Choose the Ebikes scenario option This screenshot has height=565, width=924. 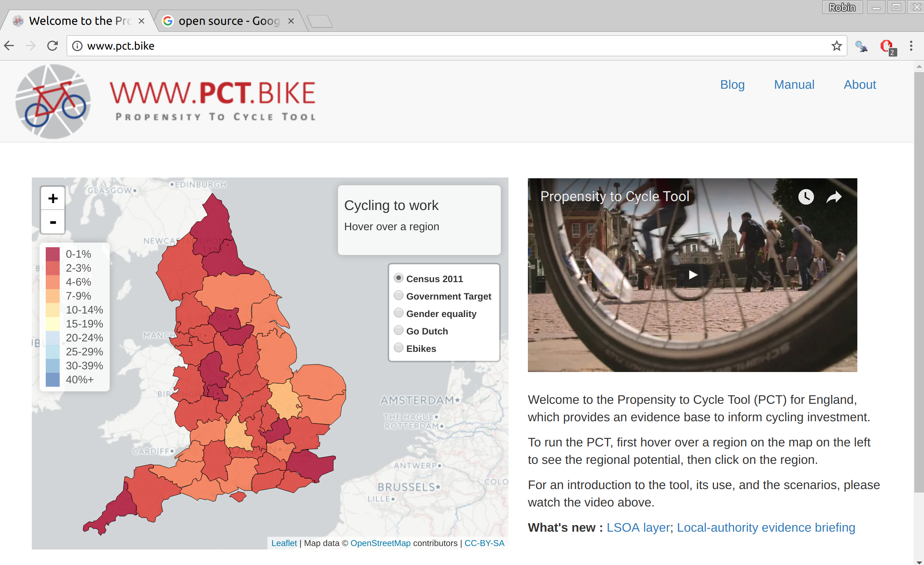tap(398, 348)
